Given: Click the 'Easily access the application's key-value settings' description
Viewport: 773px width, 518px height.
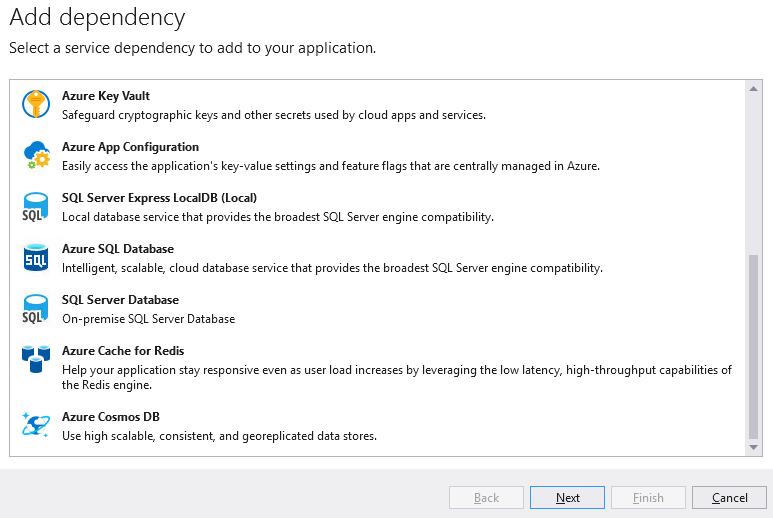Looking at the screenshot, I should coord(331,166).
